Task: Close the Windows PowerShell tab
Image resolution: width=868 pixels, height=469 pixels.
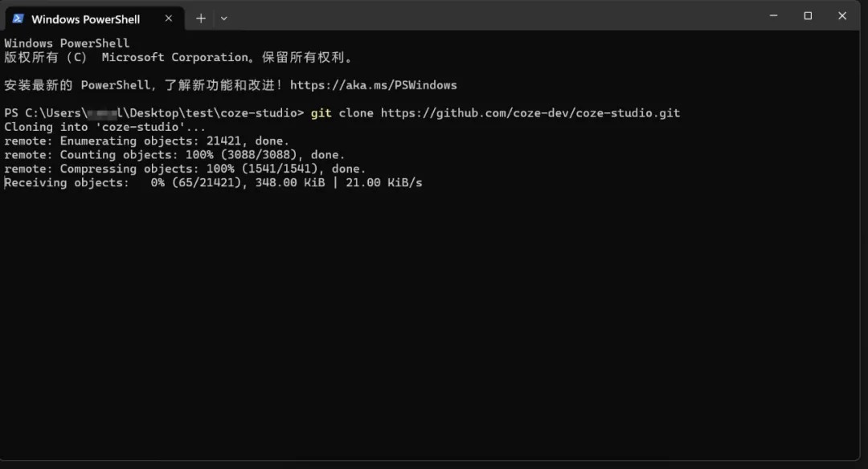Action: (x=169, y=18)
